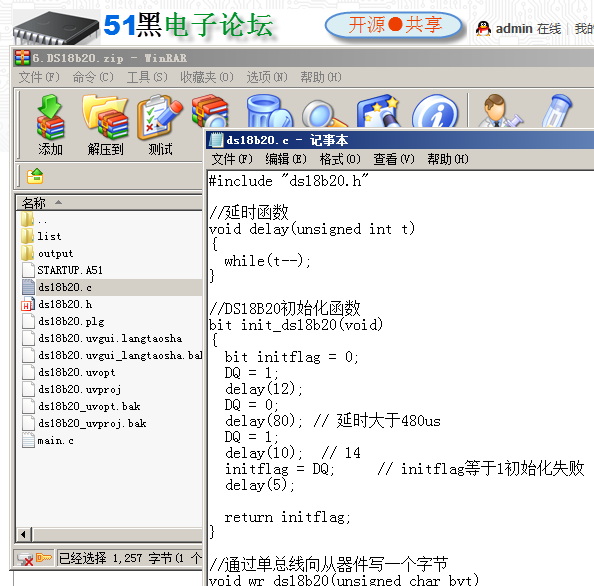
Task: Open WinRAR 命令(C) menu
Action: click(x=93, y=77)
